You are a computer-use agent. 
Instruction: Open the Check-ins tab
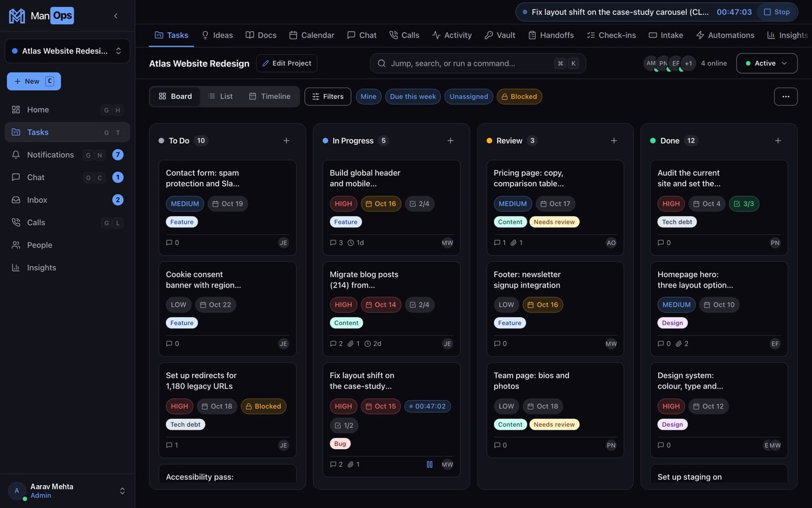coord(611,35)
